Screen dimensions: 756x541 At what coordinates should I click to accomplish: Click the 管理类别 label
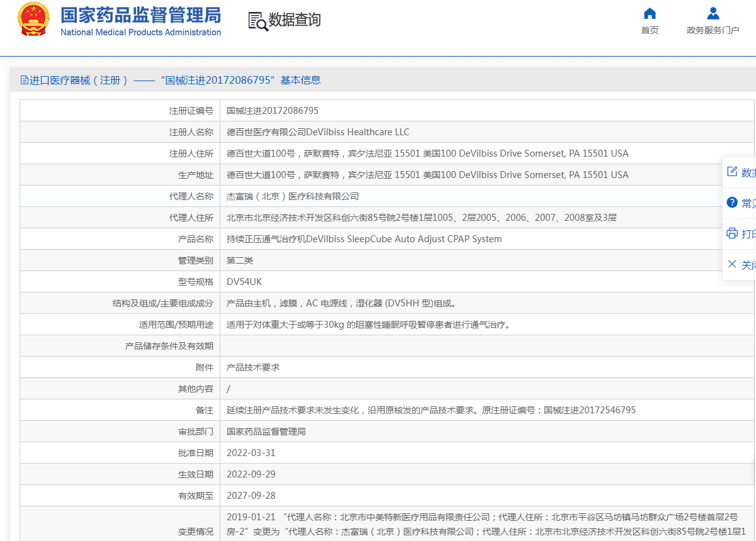(196, 260)
